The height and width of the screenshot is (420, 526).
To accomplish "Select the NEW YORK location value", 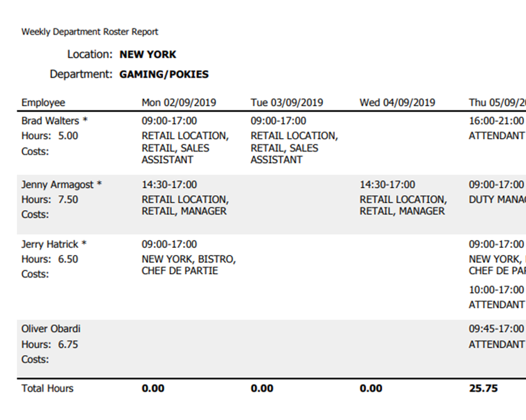I will (148, 55).
